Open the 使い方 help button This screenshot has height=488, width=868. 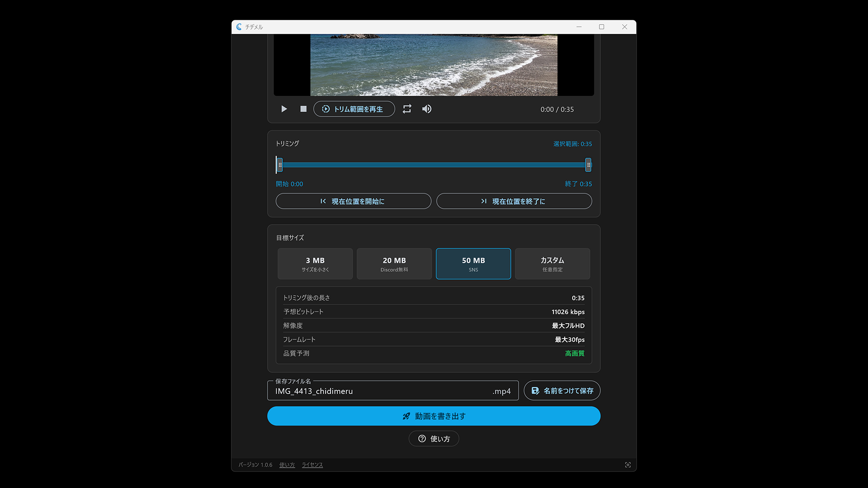click(x=434, y=439)
